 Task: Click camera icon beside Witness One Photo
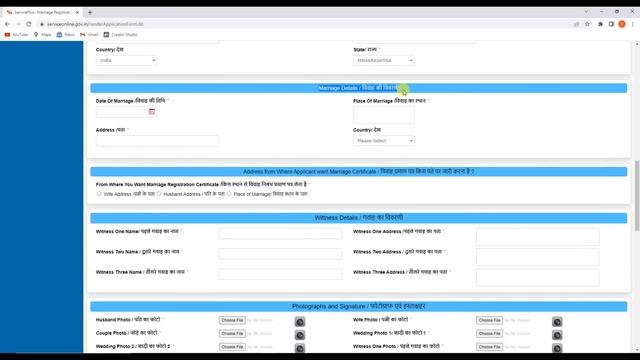(x=557, y=348)
